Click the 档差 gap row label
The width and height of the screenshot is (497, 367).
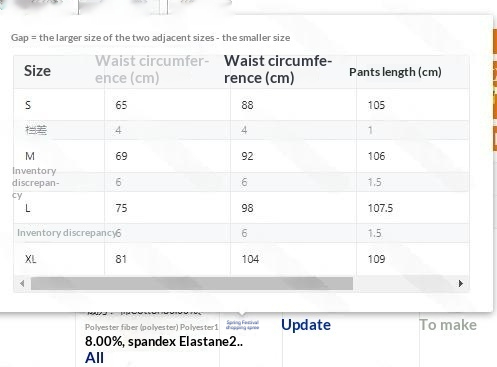tap(36, 130)
